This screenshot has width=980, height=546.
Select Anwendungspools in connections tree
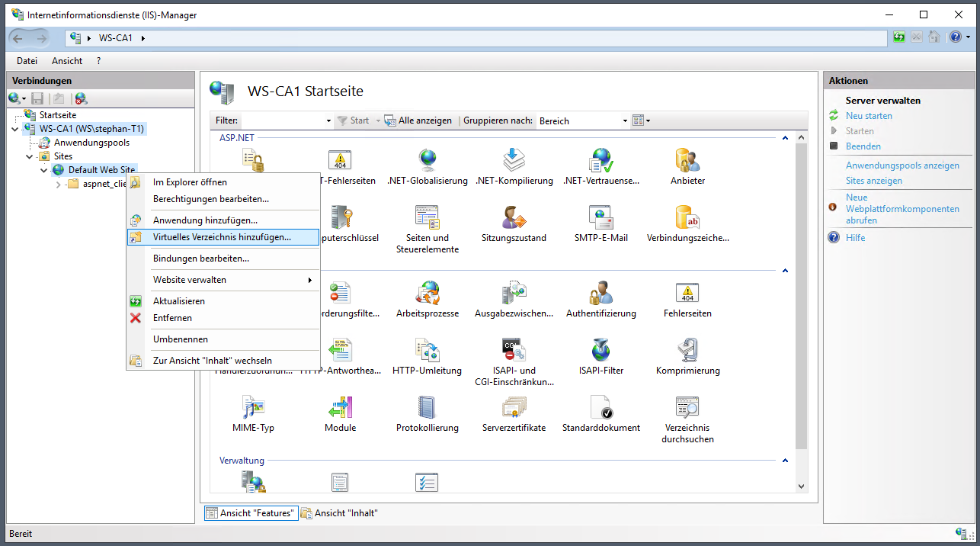[x=91, y=143]
